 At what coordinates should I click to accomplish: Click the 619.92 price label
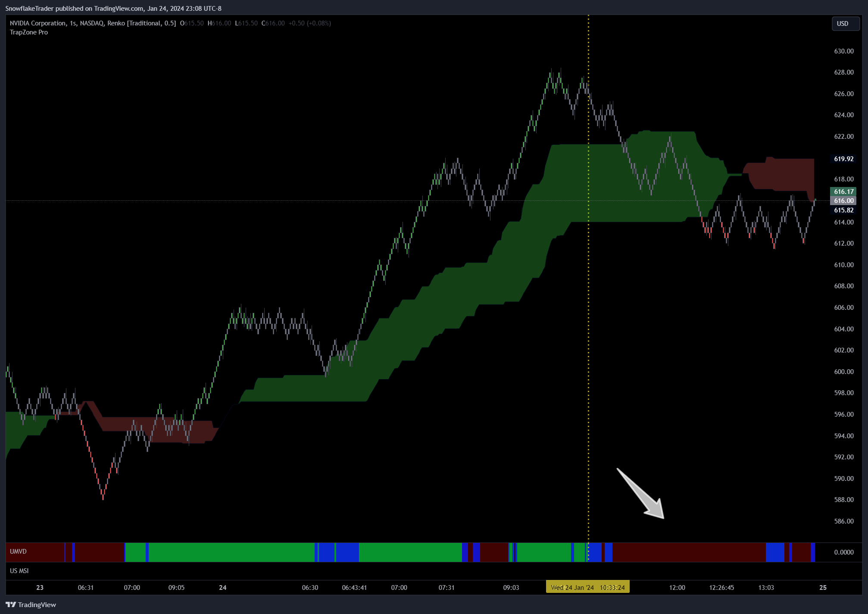843,159
